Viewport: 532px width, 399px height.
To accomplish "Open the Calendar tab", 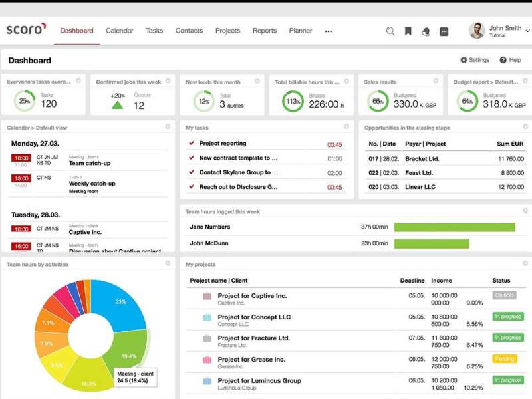I will [x=120, y=31].
